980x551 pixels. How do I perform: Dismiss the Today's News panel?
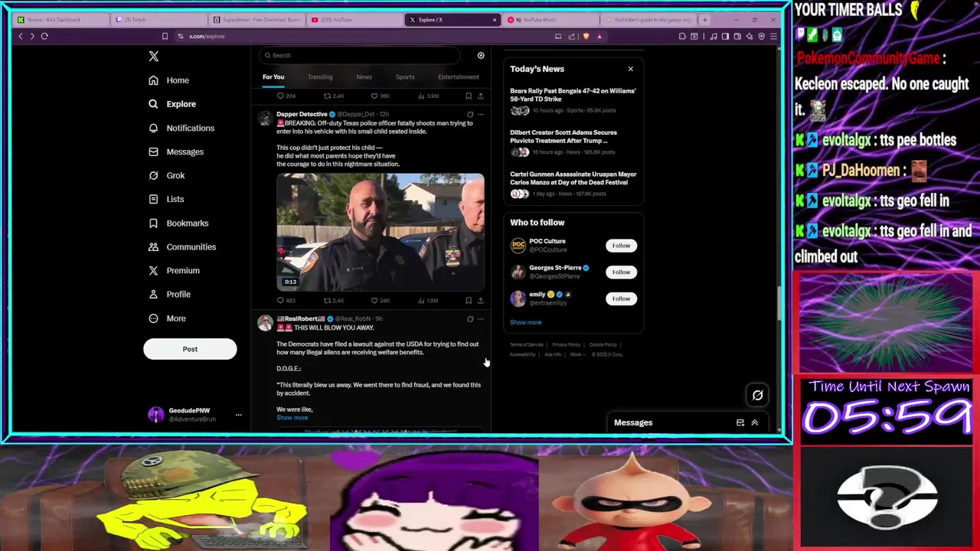[631, 69]
